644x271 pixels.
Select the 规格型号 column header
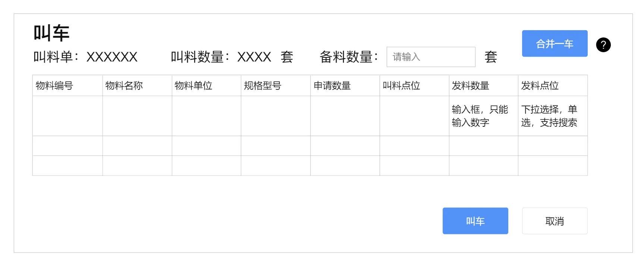[276, 85]
